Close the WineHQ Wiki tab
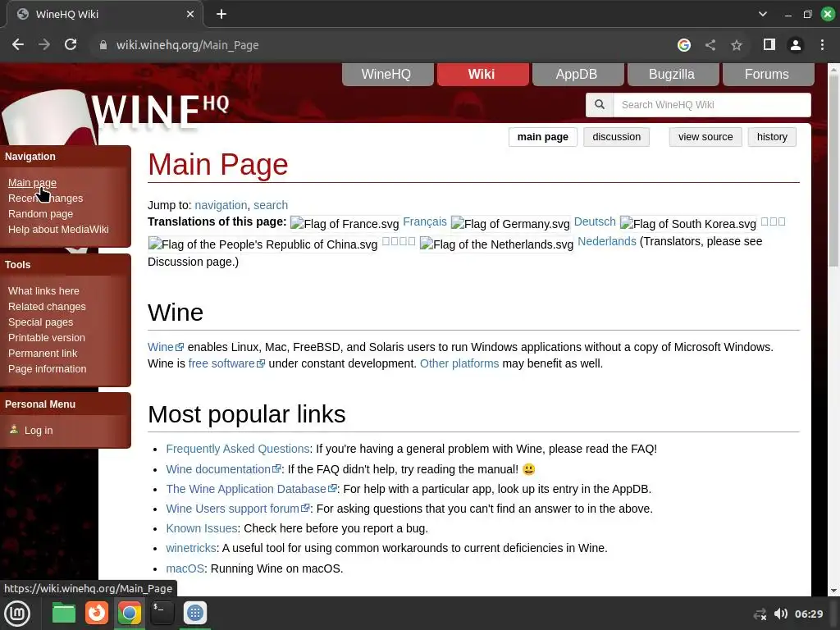 [189, 14]
